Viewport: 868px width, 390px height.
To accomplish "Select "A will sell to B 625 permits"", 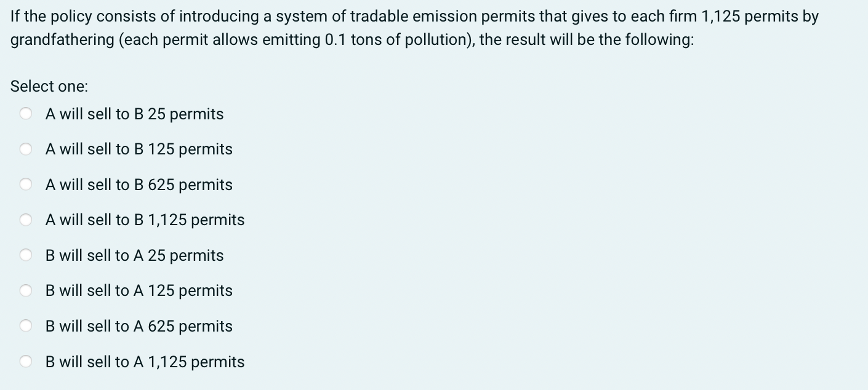I will pos(26,184).
